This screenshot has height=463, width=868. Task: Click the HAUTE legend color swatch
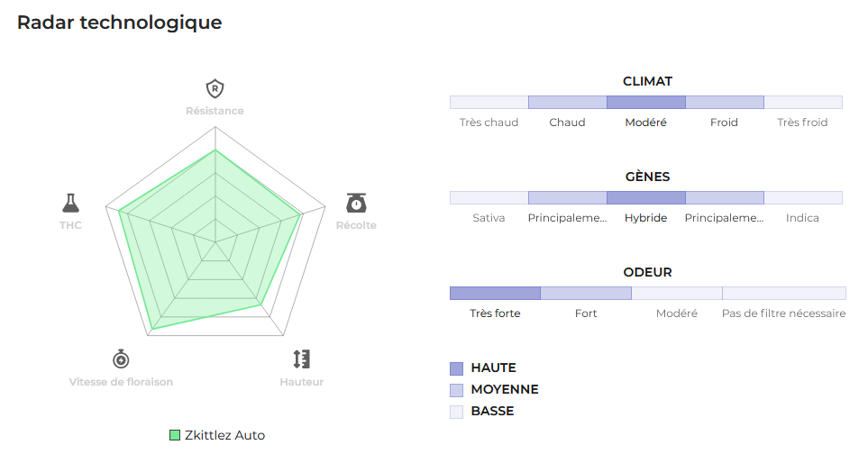pyautogui.click(x=456, y=368)
